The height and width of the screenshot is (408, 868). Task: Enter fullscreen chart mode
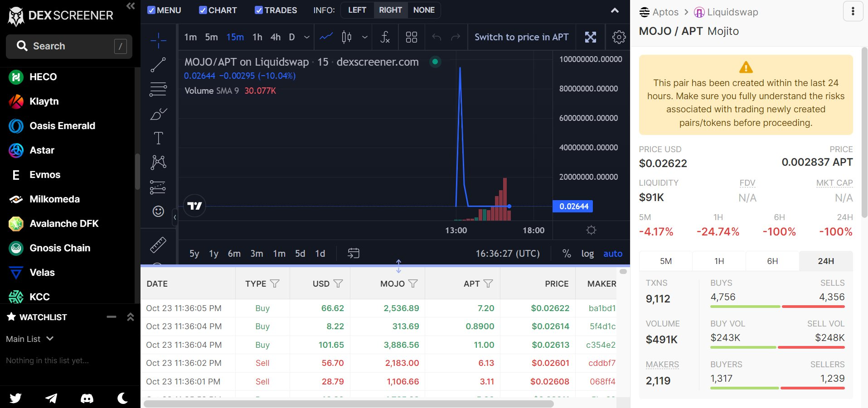591,37
